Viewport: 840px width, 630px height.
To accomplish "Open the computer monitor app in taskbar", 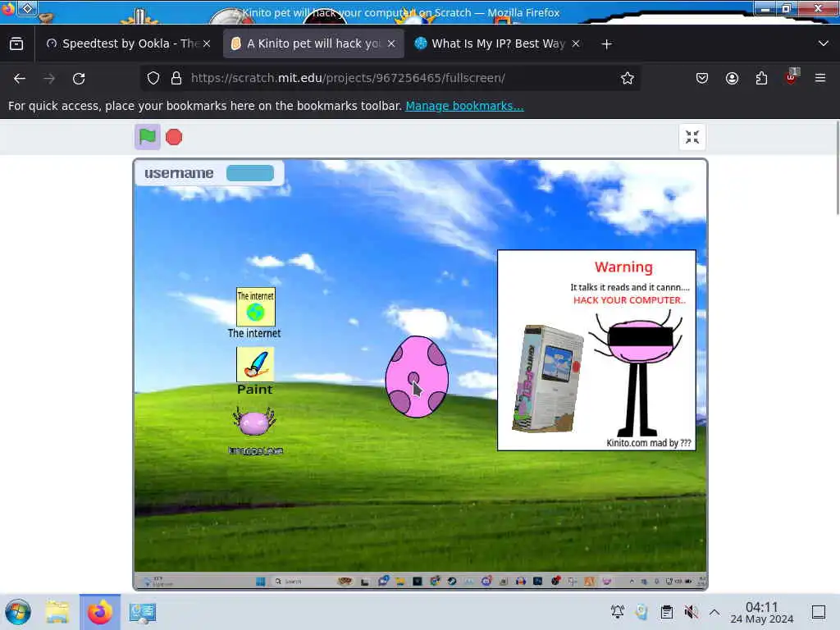I will [x=143, y=612].
